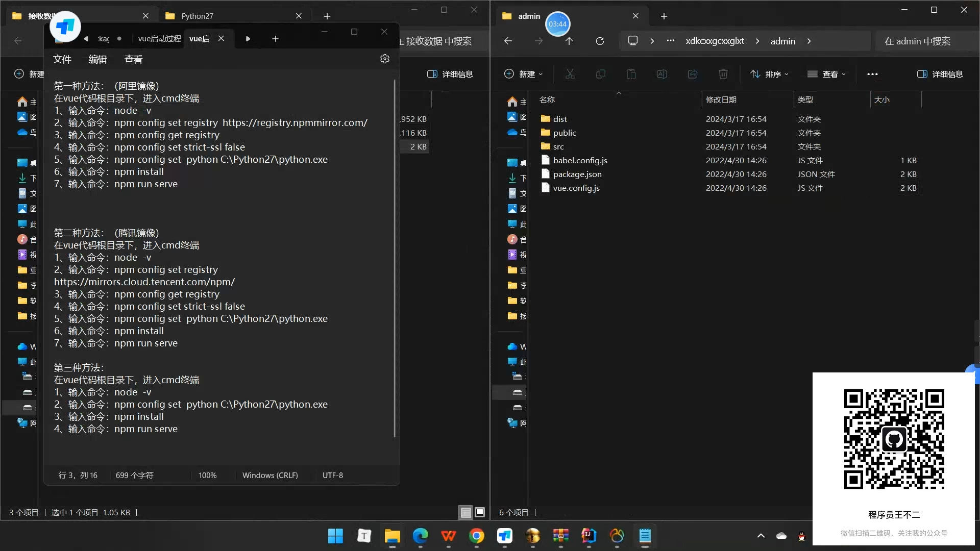Screen dimensions: 980x551
Task: Launch WPS Office from taskbar
Action: [448, 536]
